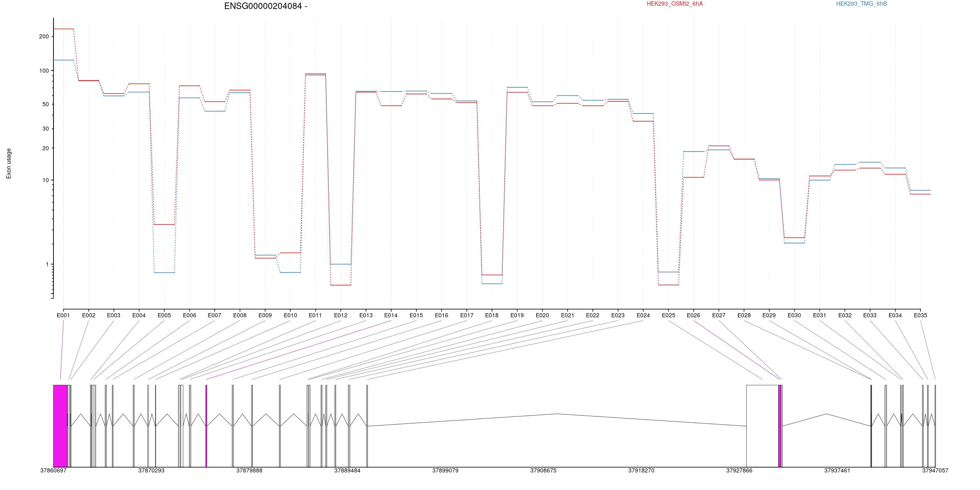Click the E014 exon label
Screen dimensions: 980x490
click(391, 315)
